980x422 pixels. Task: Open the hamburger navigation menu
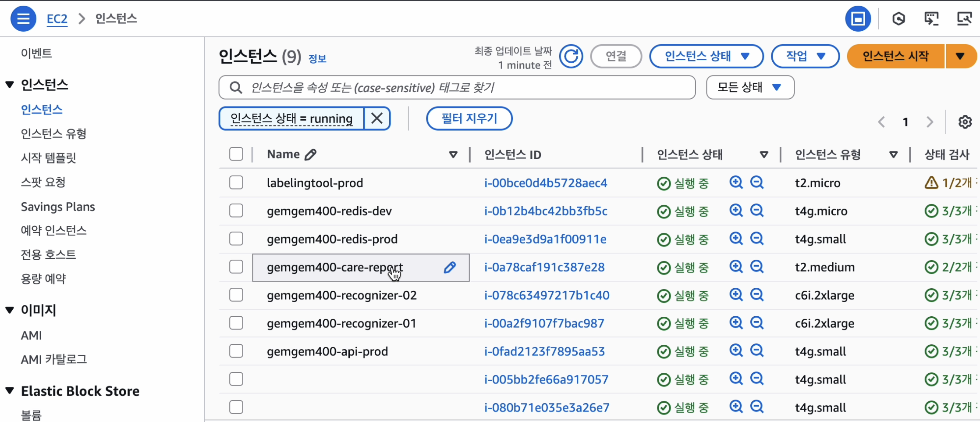pos(23,19)
